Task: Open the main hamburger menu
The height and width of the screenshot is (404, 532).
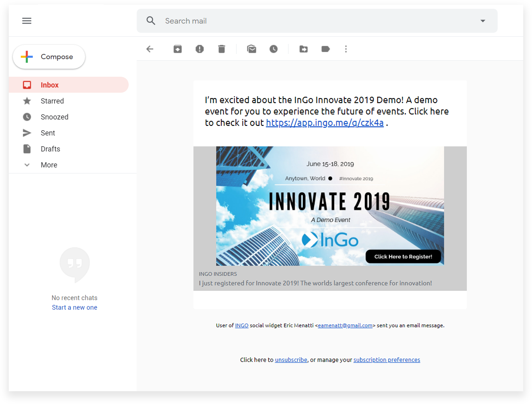Action: pos(27,21)
